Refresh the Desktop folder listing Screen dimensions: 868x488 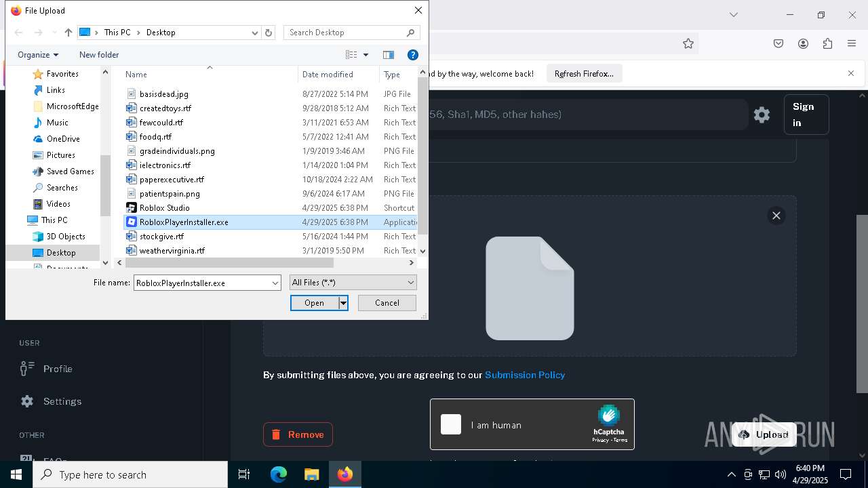[x=269, y=33]
